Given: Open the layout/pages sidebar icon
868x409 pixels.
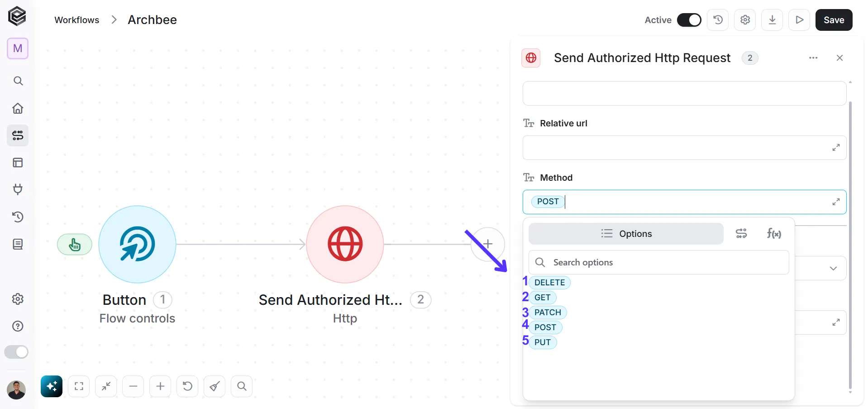Looking at the screenshot, I should (18, 163).
